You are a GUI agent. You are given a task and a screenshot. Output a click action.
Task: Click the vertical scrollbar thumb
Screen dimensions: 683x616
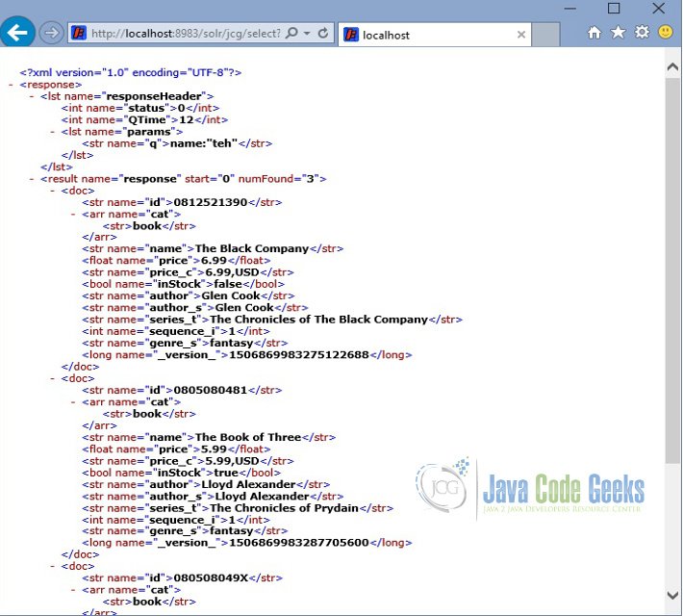(x=672, y=270)
